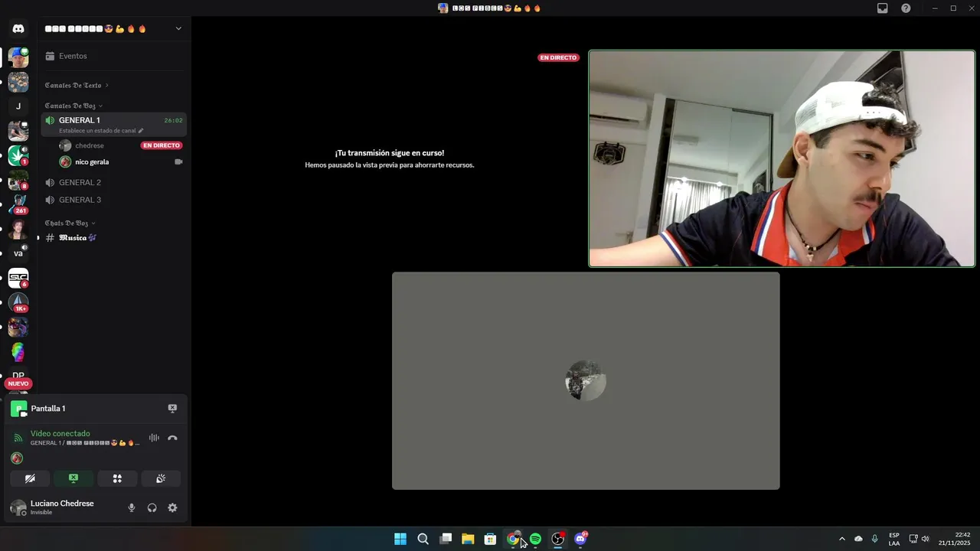Image resolution: width=980 pixels, height=551 pixels.
Task: Open the 'va' server icon
Action: click(18, 253)
